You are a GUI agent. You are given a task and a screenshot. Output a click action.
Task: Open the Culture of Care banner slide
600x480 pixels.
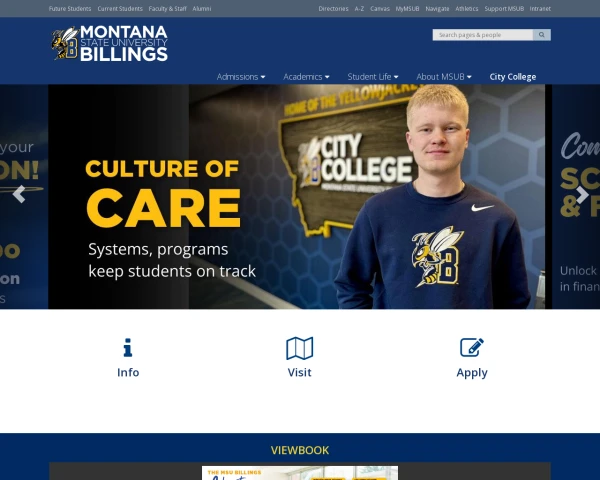coord(297,196)
